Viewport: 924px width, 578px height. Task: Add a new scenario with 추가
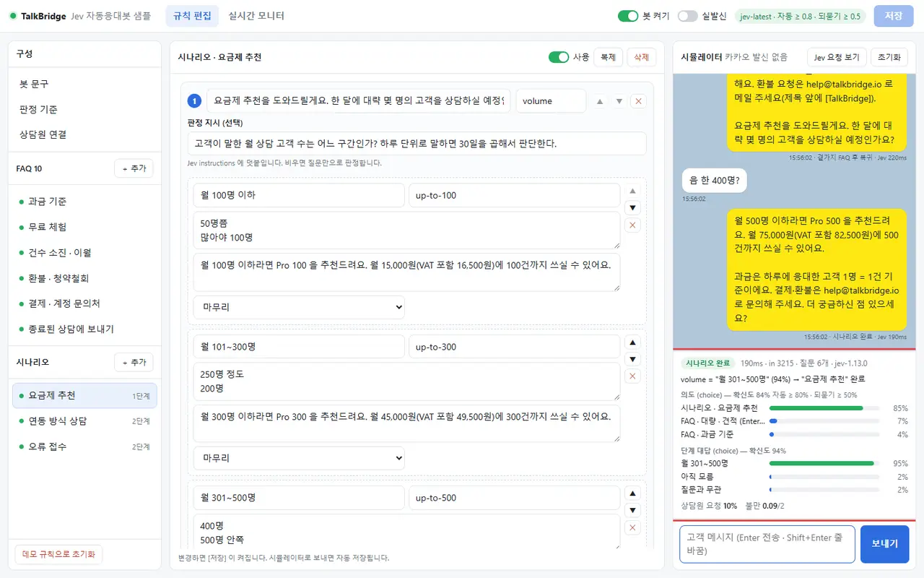tap(134, 362)
